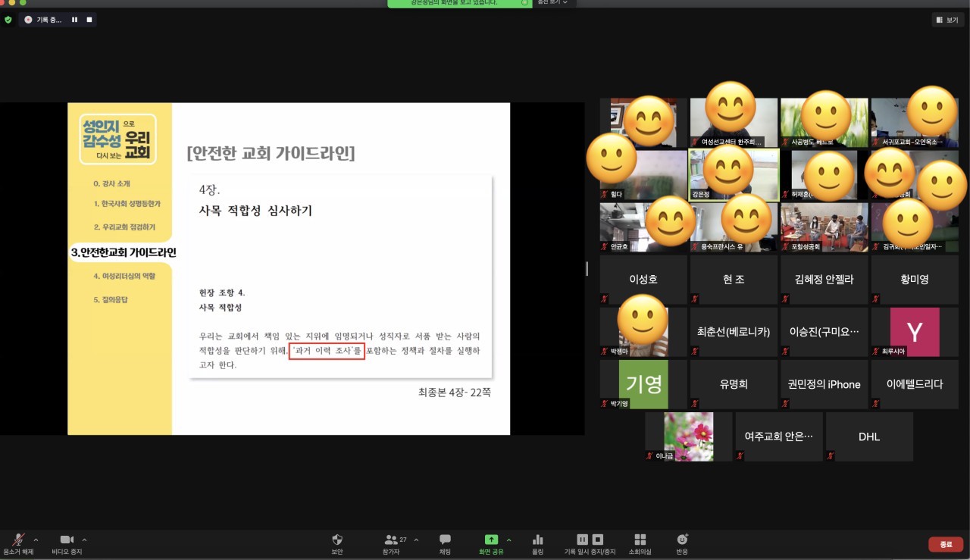Select the 이성호 participant tile
970x560 pixels.
tap(643, 279)
